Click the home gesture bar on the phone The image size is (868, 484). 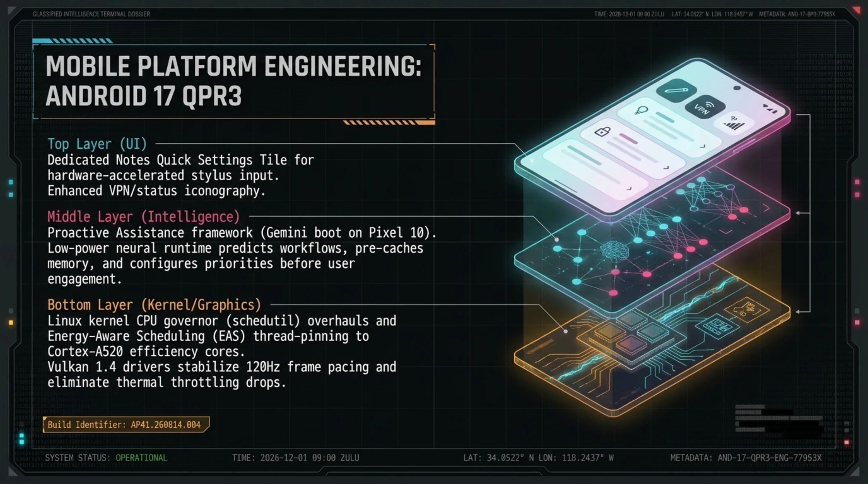point(566,186)
